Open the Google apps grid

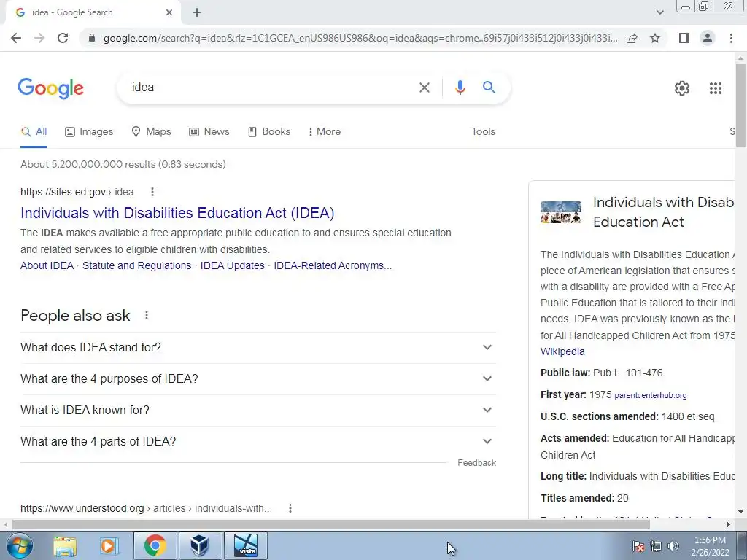tap(715, 88)
